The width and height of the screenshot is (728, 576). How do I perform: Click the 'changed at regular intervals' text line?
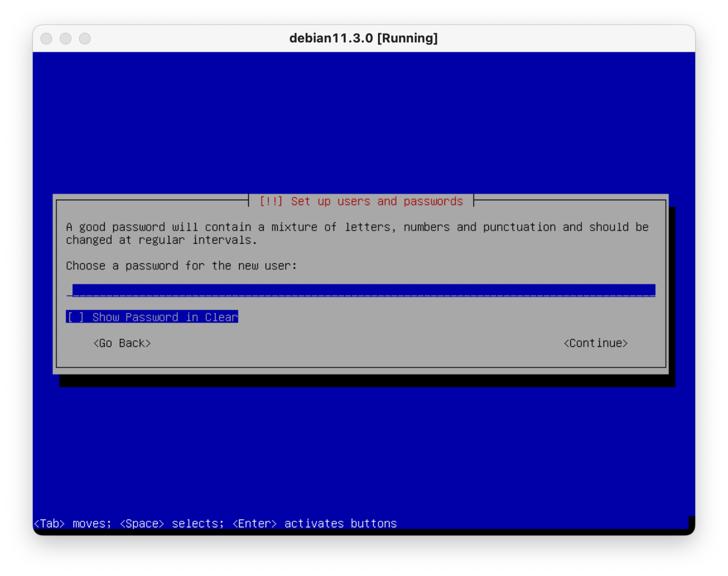(x=162, y=240)
